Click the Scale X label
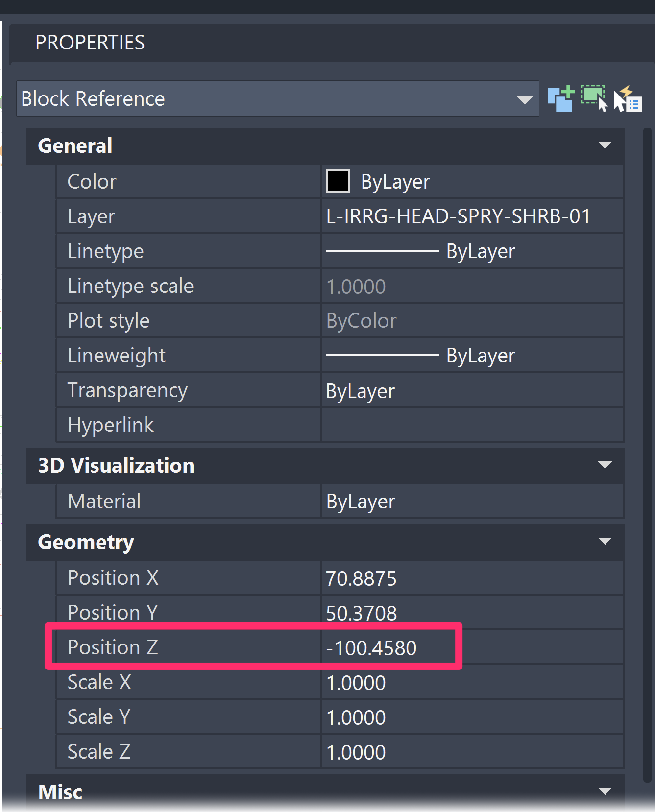Screen dimensions: 655x812 tap(99, 682)
